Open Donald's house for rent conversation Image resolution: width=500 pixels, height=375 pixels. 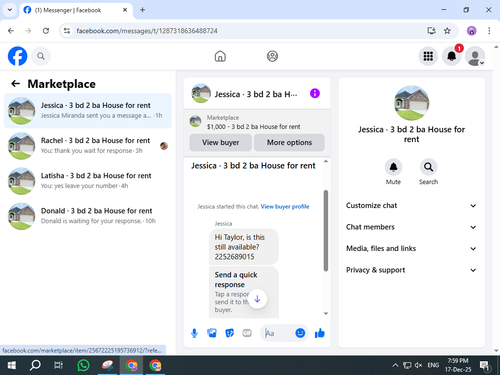pyautogui.click(x=88, y=216)
